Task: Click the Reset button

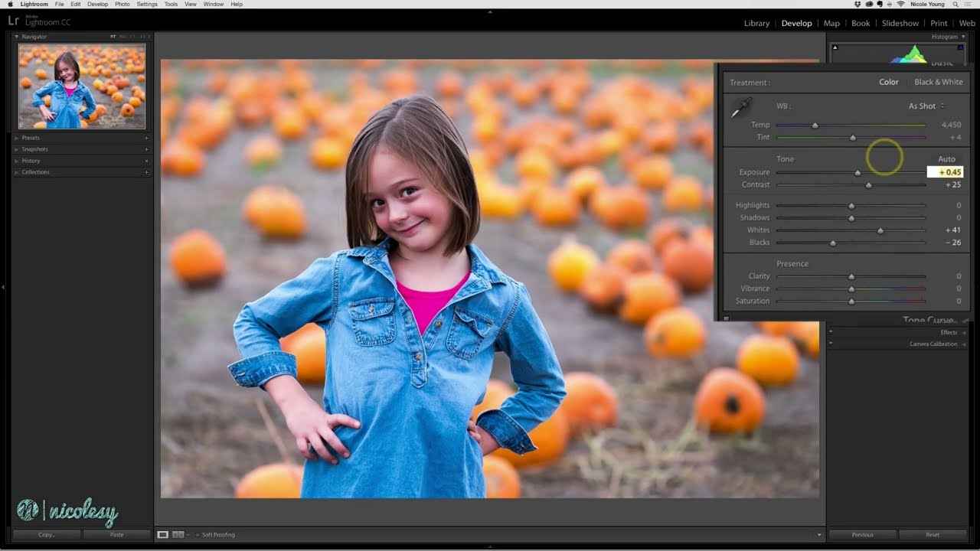Action: pyautogui.click(x=932, y=534)
